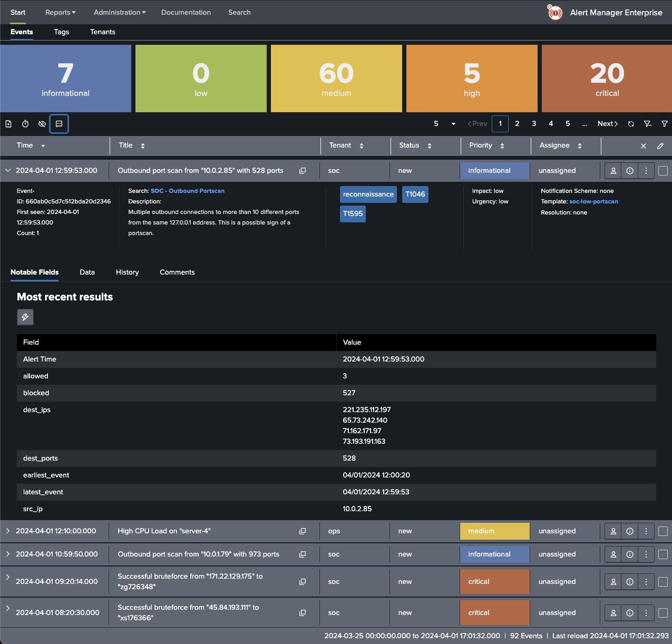This screenshot has height=644, width=672.
Task: Open the Tenants tab
Action: point(102,32)
